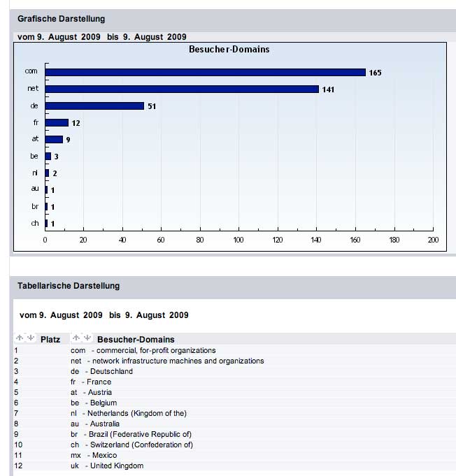The height and width of the screenshot is (476, 456).
Task: Click the Platz column header
Action: [50, 340]
